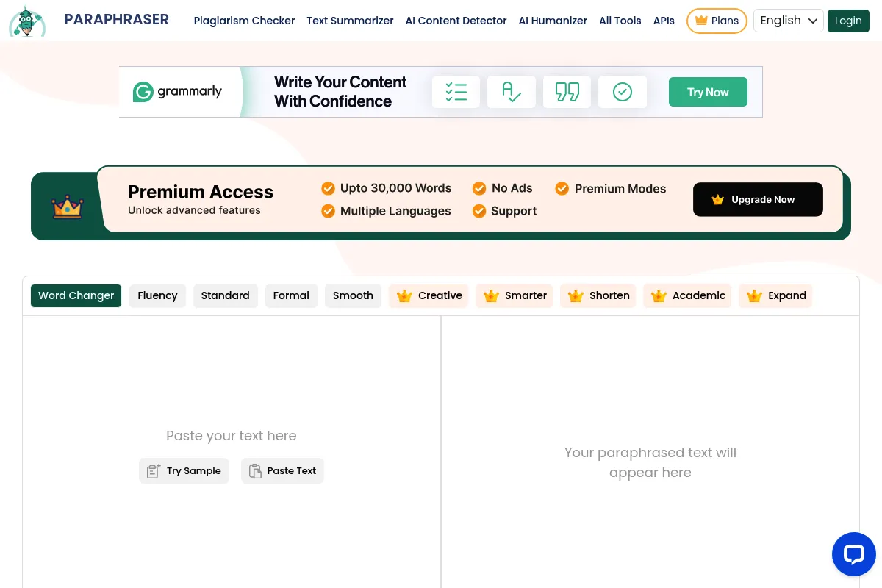Click the crown icon on Premium Access banner
882x588 pixels.
[x=67, y=207]
